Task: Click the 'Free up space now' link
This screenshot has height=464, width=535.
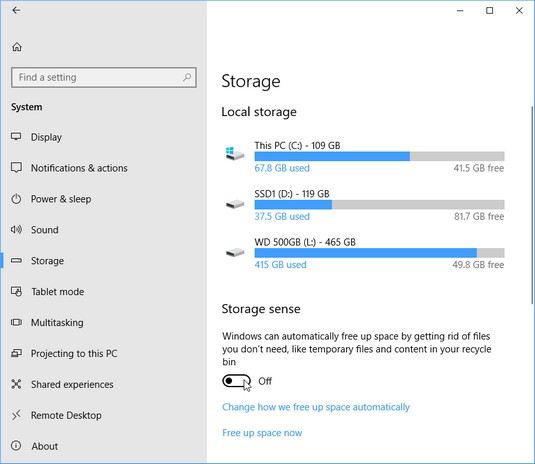Action: click(262, 433)
